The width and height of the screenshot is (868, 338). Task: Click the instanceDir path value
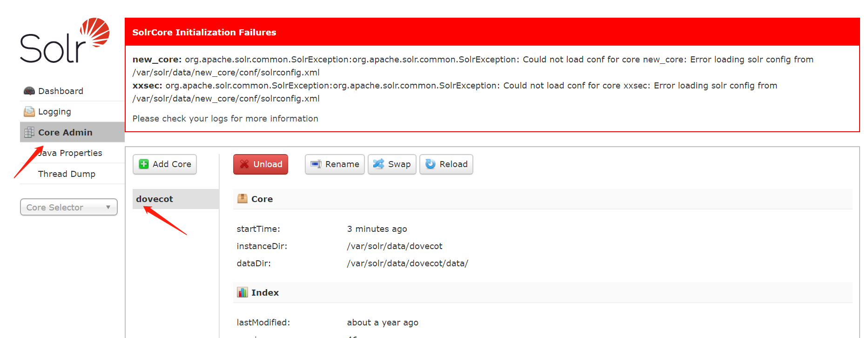(394, 246)
